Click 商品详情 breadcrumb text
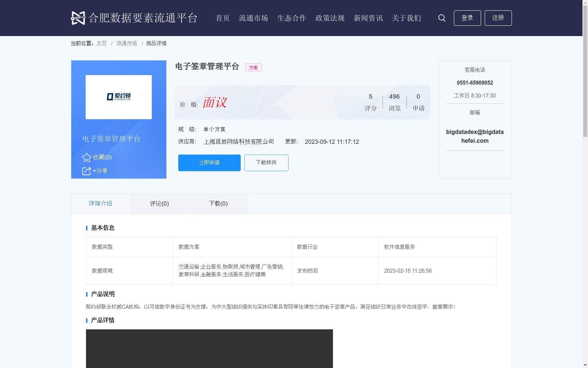Viewport: 588px width, 368px height. pyautogui.click(x=156, y=43)
